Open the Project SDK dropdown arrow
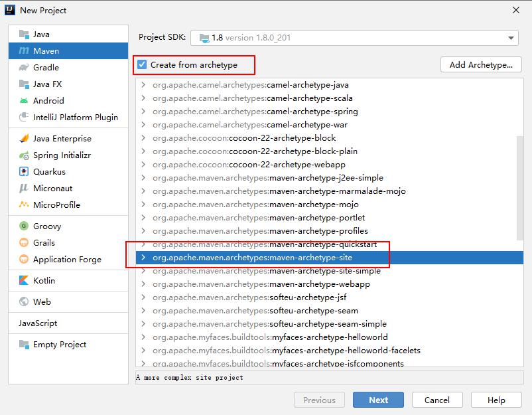Image resolution: width=532 pixels, height=415 pixels. coord(511,38)
